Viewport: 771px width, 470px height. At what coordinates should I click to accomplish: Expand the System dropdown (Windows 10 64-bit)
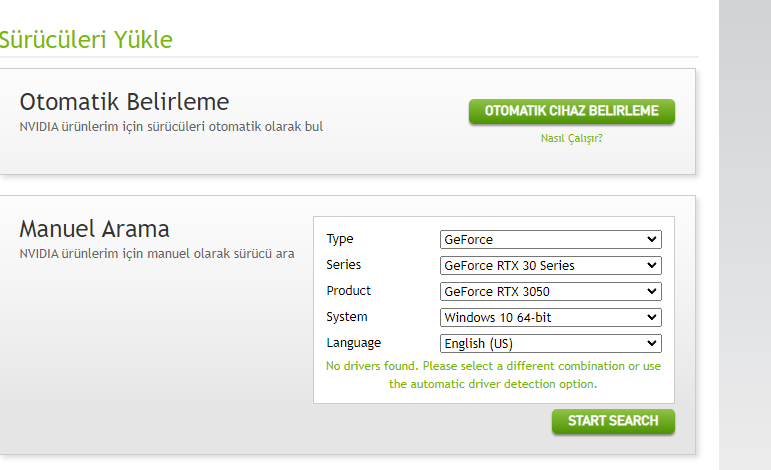pos(550,317)
